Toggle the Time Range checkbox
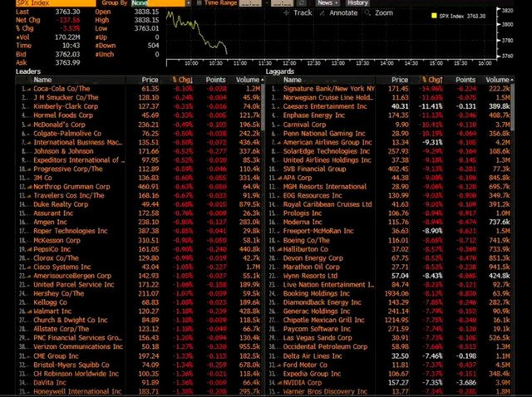This screenshot has width=532, height=397. 199,3
